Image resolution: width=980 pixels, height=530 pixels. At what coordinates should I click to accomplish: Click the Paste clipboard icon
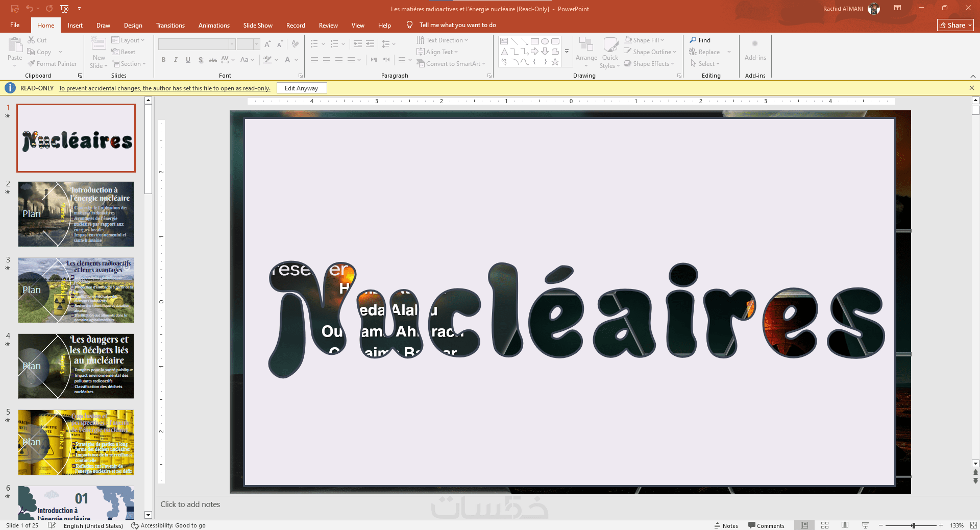(15, 45)
